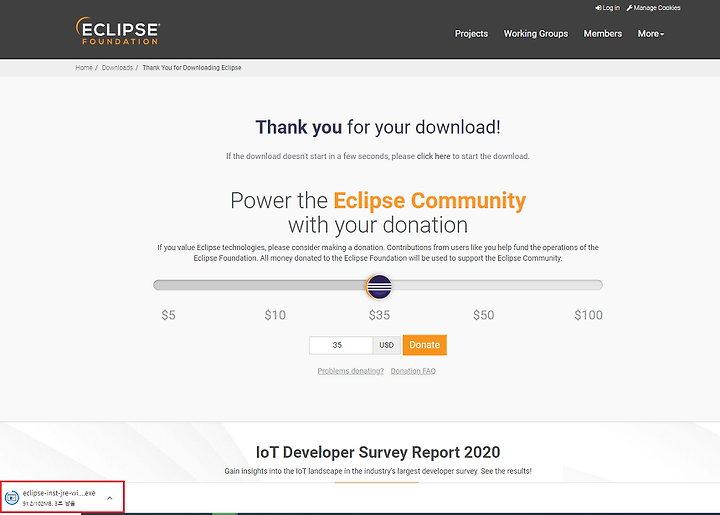Select the $35 donation label
The height and width of the screenshot is (515, 720).
379,315
